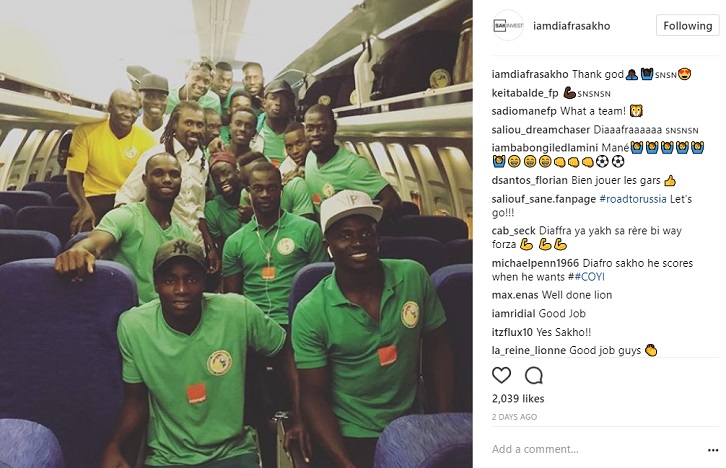Visit michaelpenn1966's profile
Screen dimensions: 726x468
pos(535,263)
